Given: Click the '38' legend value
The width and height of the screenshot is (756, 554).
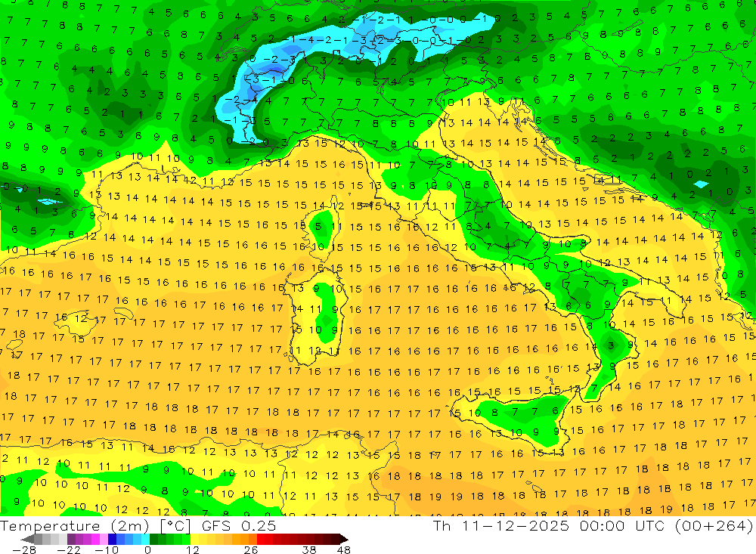Looking at the screenshot, I should (x=309, y=550).
